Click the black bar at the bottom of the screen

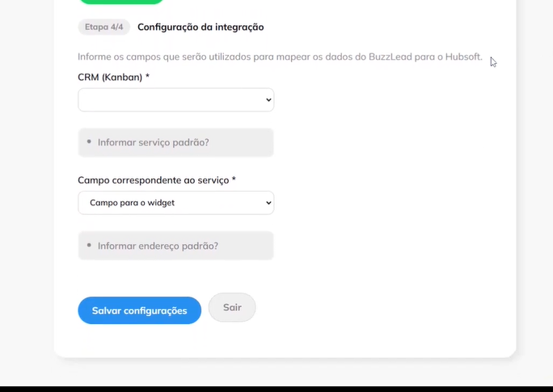[x=276, y=390]
